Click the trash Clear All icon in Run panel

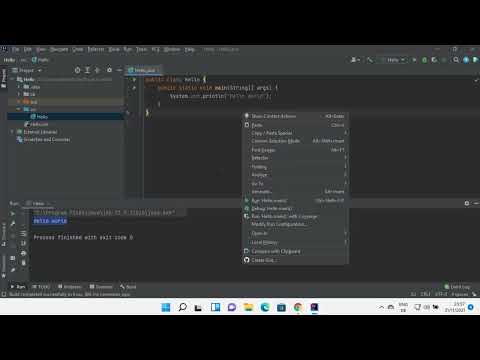(x=23, y=263)
